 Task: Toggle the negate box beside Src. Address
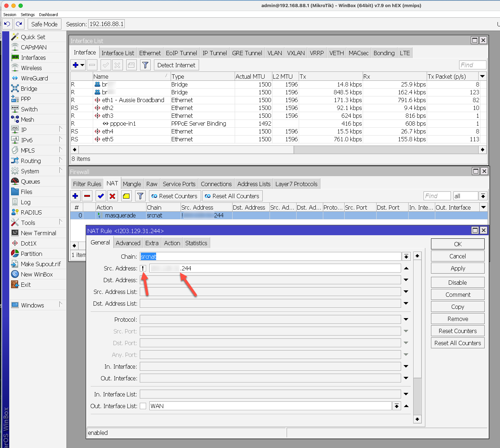click(x=143, y=268)
